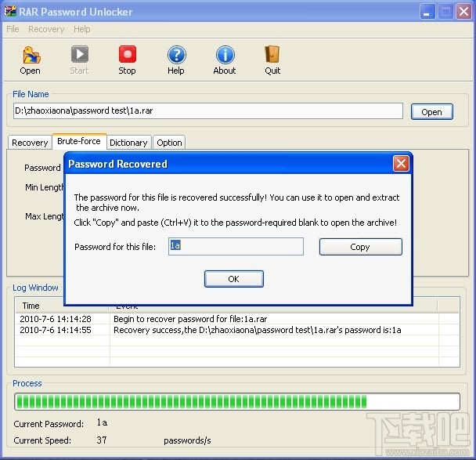Viewport: 476px width, 460px height.
Task: Click the About info toolbar icon
Action: [225, 55]
